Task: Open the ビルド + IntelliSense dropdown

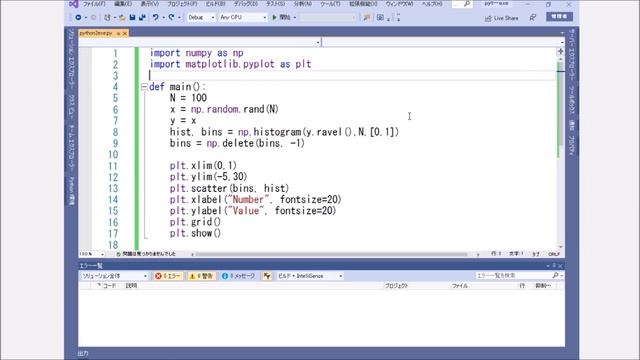Action: [x=310, y=276]
